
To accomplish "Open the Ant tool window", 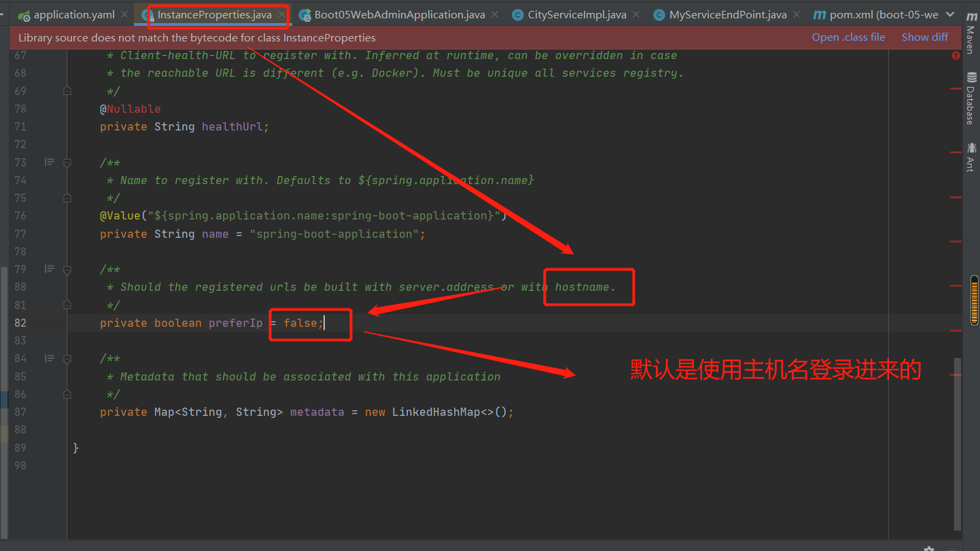I will click(970, 157).
